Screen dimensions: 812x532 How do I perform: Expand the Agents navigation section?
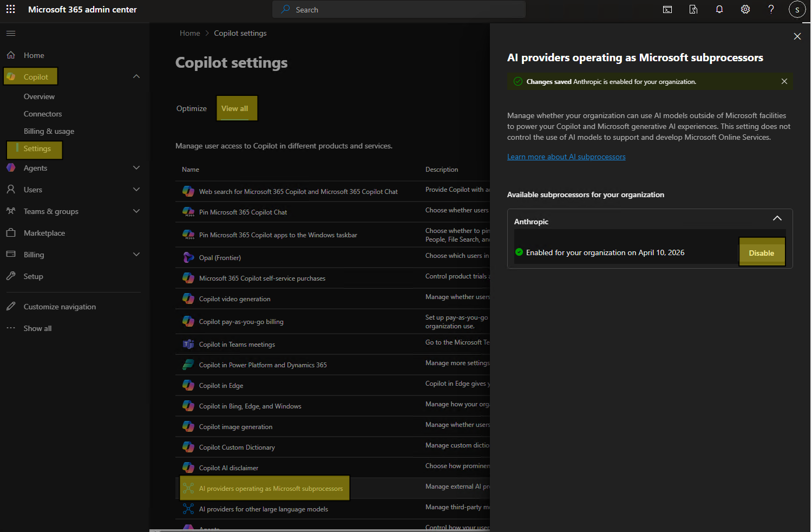136,168
